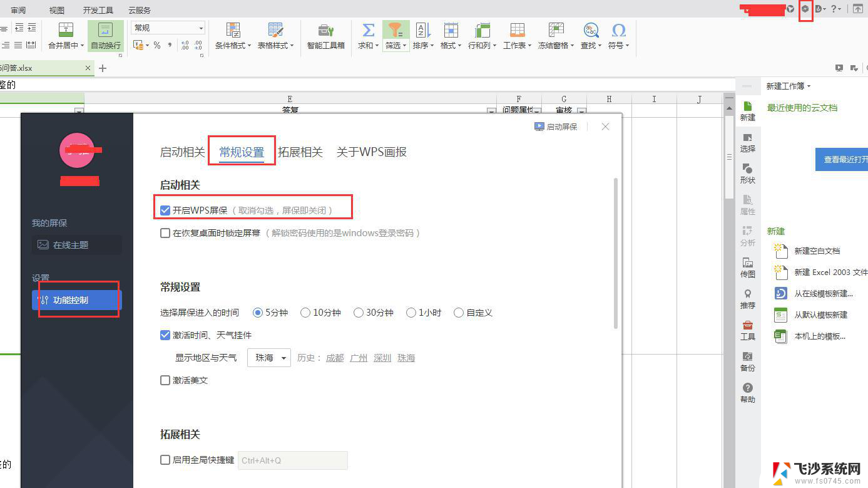Uncheck 开启WPS屏保 checkbox
Viewport: 868px width, 488px height.
(165, 210)
